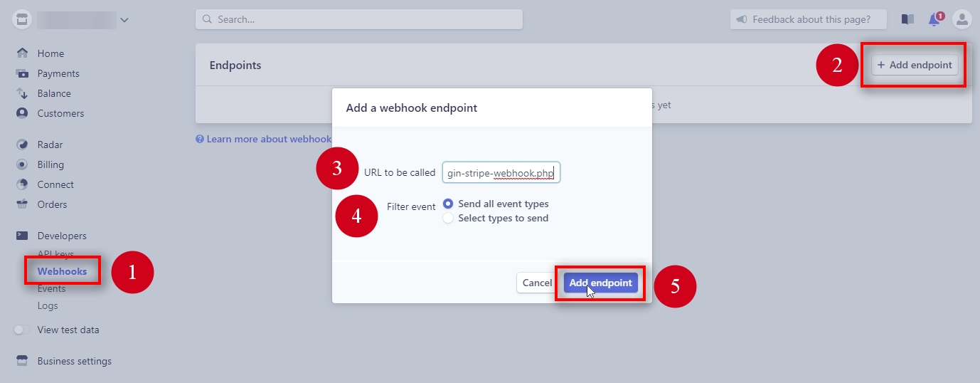
Task: Click the Business settings icon
Action: point(22,361)
